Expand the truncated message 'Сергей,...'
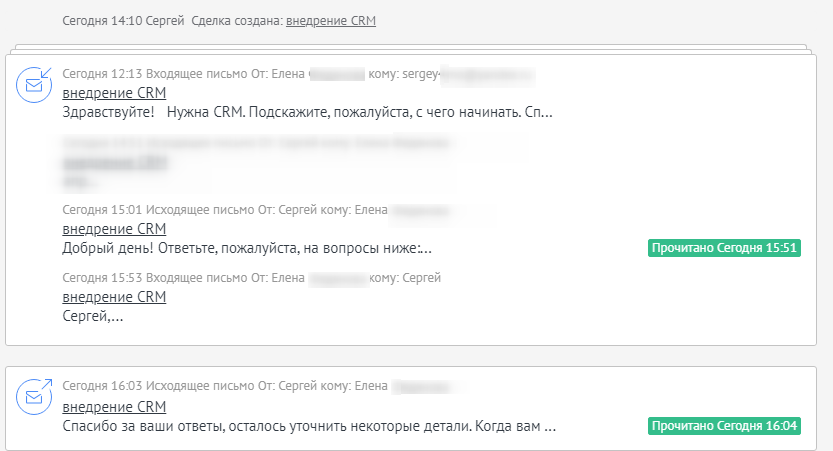Image resolution: width=833 pixels, height=451 pixels. point(93,317)
